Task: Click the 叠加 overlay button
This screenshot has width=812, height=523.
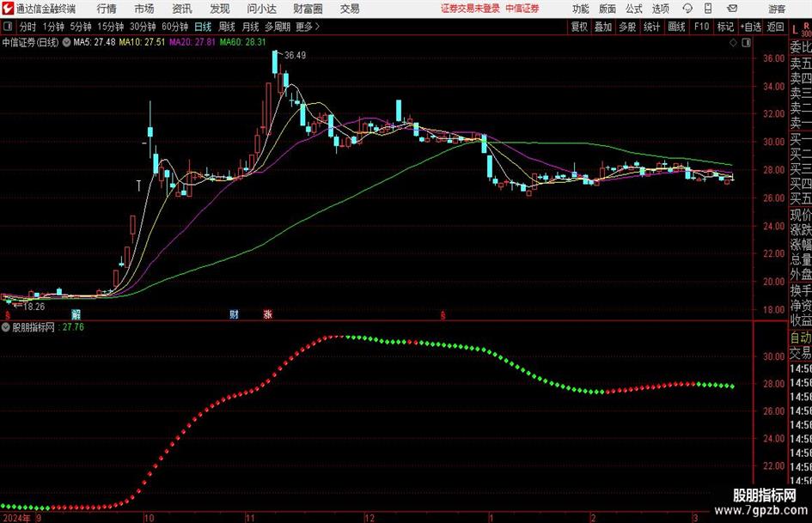Action: [603, 27]
